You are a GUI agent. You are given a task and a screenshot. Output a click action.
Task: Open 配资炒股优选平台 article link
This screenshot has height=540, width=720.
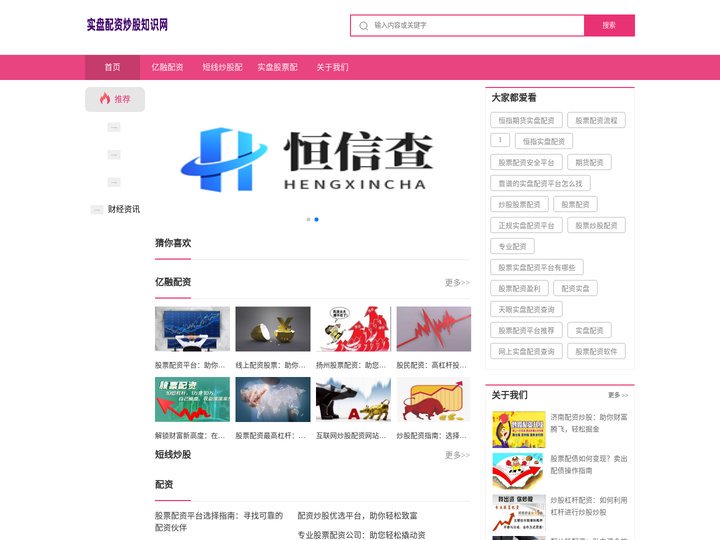coord(358,516)
